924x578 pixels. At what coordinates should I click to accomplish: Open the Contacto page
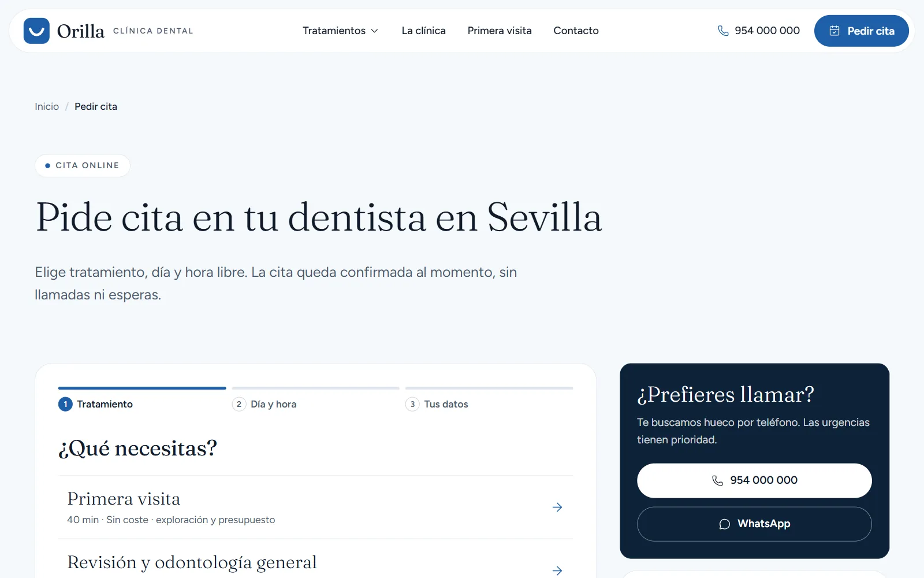(x=576, y=31)
